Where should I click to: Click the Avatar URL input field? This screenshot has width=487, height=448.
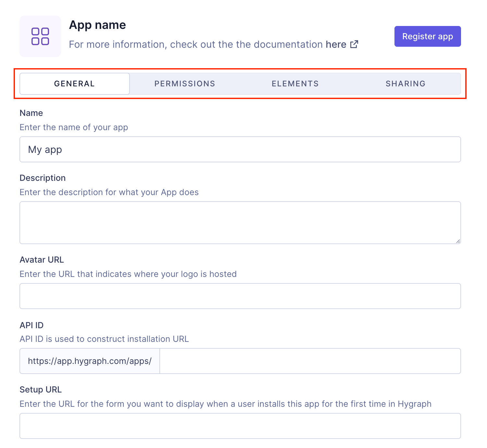pyautogui.click(x=240, y=296)
